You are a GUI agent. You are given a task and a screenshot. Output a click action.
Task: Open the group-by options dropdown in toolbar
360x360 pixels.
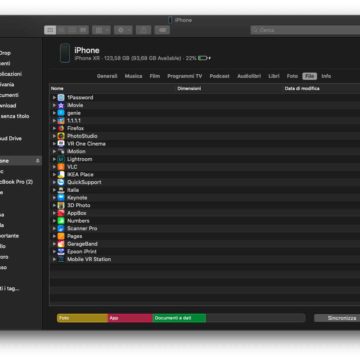[x=101, y=30]
